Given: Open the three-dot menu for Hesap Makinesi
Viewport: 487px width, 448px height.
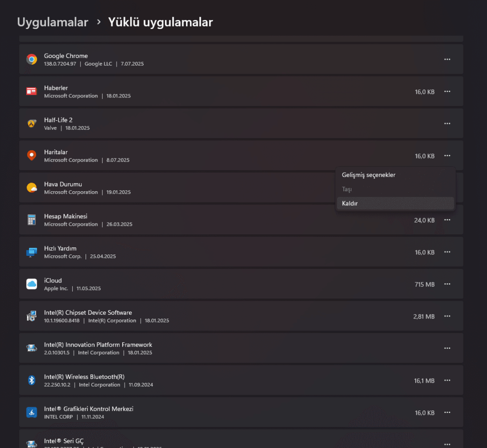Looking at the screenshot, I should click(447, 220).
